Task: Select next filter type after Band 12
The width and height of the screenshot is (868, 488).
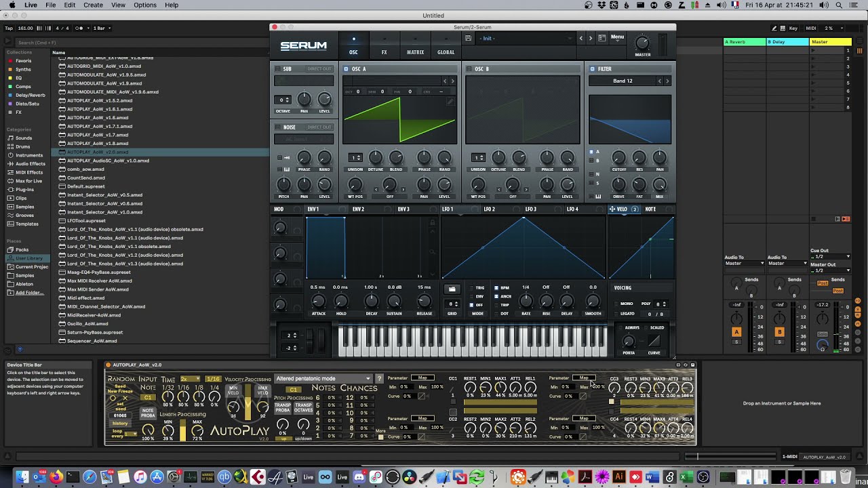Action: 667,81
